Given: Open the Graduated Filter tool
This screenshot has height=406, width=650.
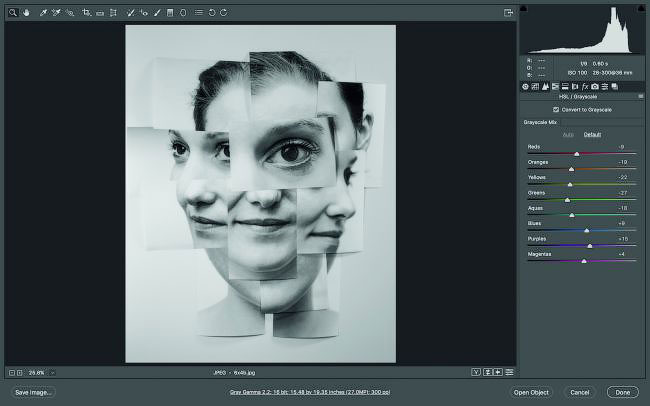Looking at the screenshot, I should [170, 13].
